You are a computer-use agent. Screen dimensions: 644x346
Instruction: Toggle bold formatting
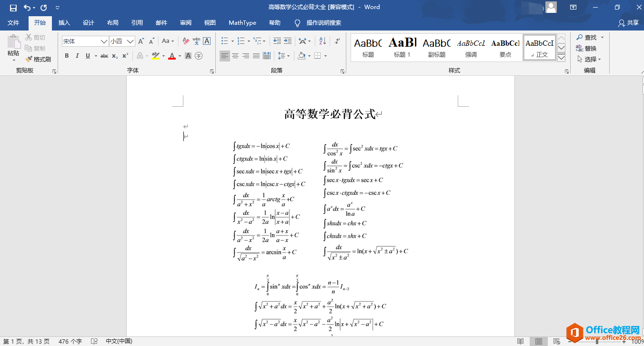coord(67,56)
